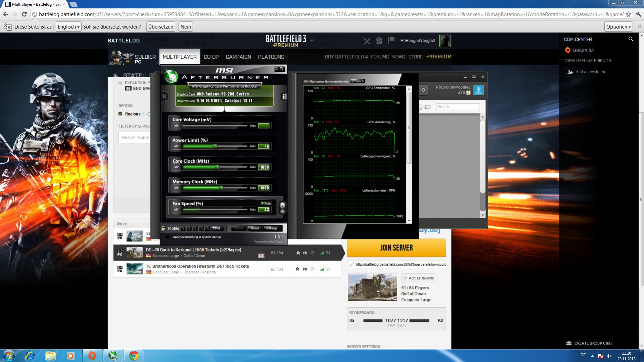Click the Power Limit slider handle
This screenshot has width=644, height=362.
click(x=215, y=146)
